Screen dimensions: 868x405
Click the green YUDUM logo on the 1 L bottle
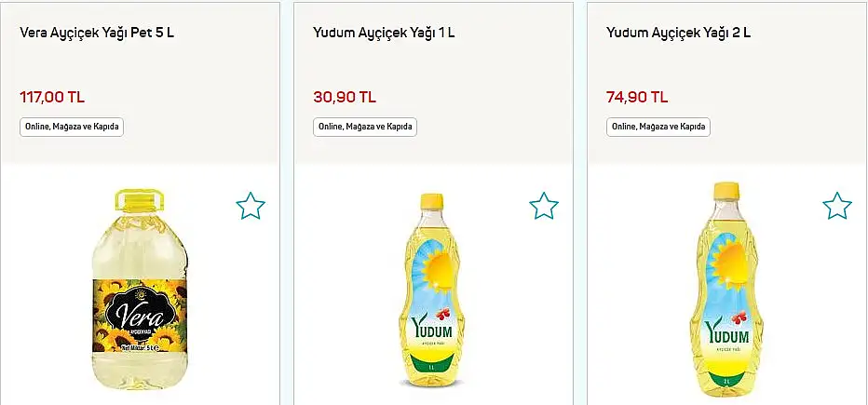[x=432, y=330]
